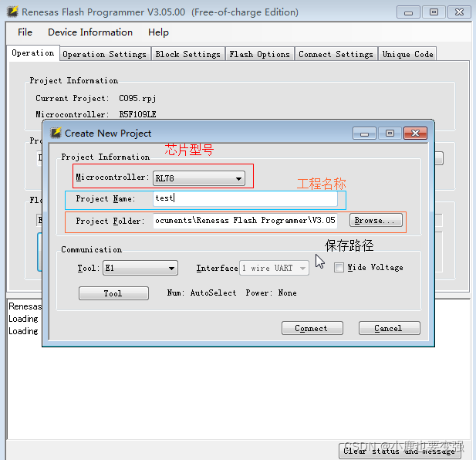The width and height of the screenshot is (476, 460).
Task: Click the Connect button
Action: (312, 328)
